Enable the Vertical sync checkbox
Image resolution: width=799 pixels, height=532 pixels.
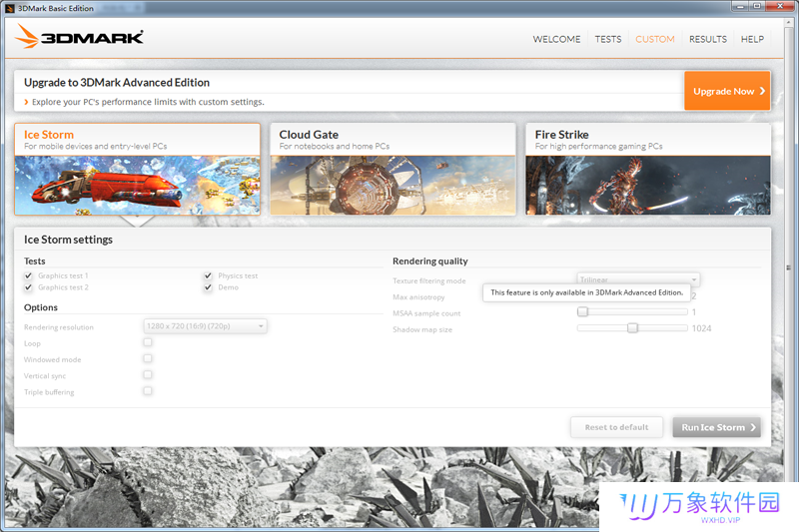point(148,374)
